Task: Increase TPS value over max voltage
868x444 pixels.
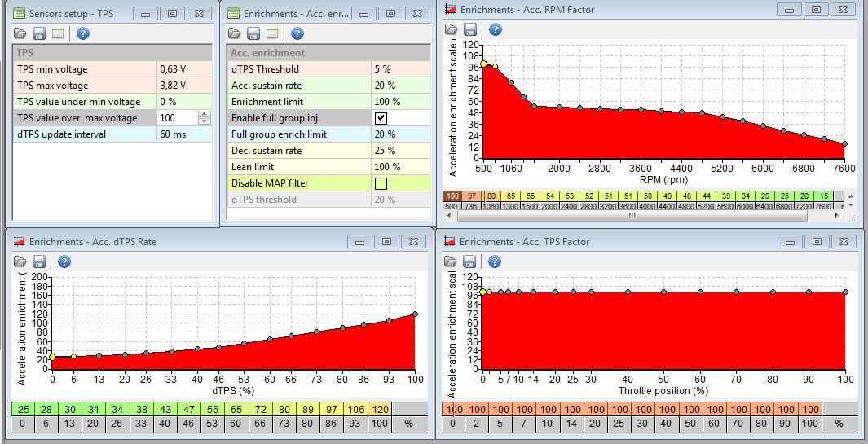Action: pyautogui.click(x=205, y=114)
